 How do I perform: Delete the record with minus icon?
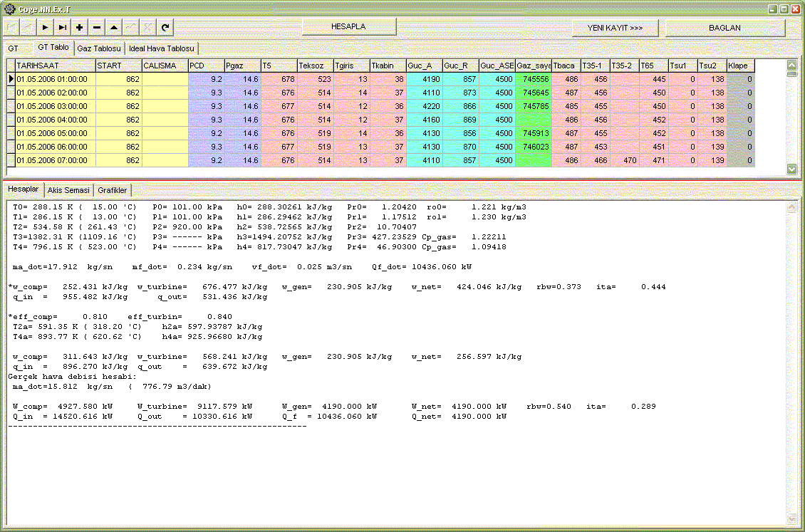[97, 27]
